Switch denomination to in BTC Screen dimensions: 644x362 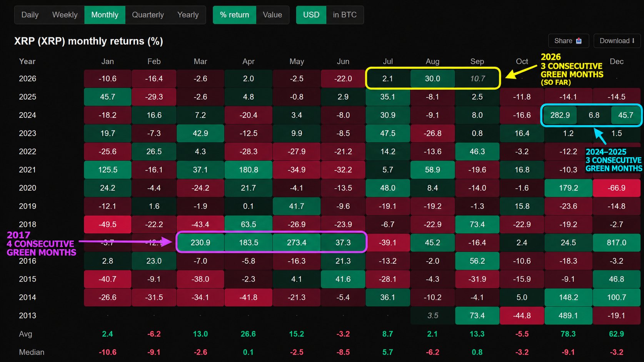pyautogui.click(x=345, y=15)
